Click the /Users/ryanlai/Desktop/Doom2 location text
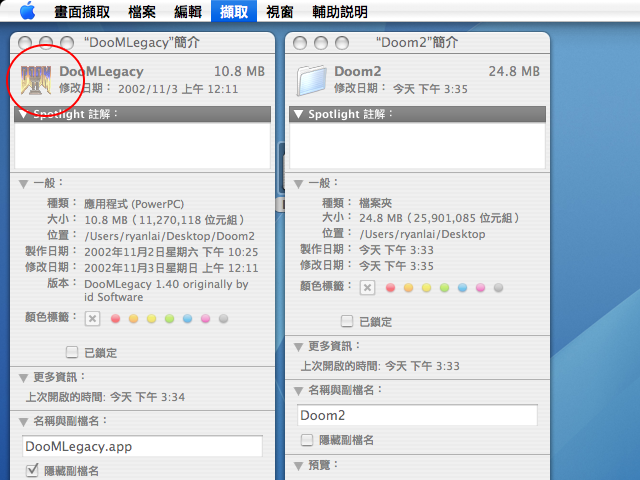Viewport: 640px width, 480px height. [x=169, y=236]
